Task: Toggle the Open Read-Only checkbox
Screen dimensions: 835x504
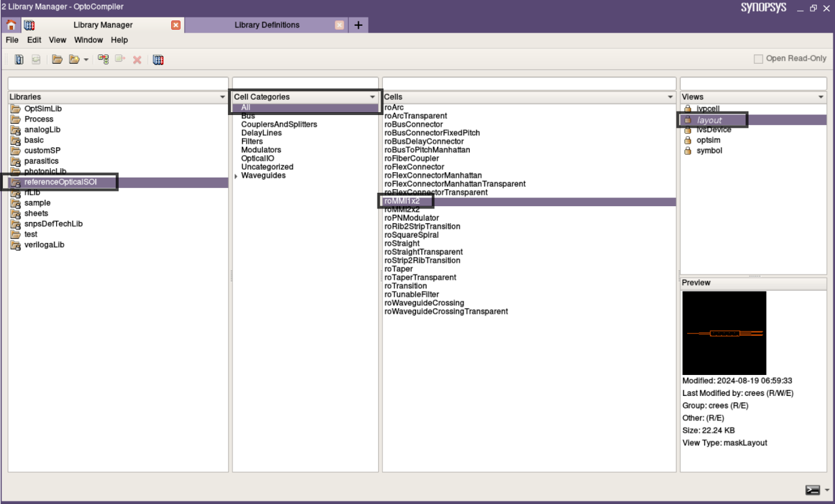Action: click(x=758, y=58)
